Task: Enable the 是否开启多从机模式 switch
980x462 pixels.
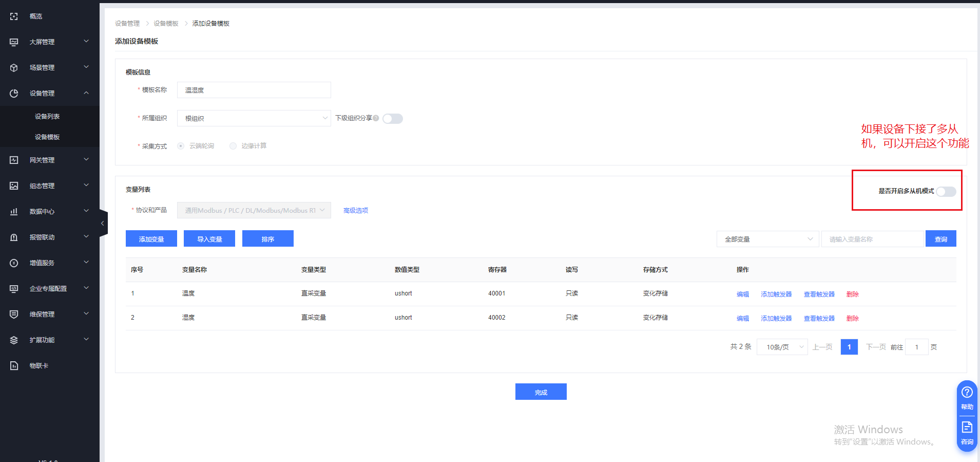Action: 946,192
